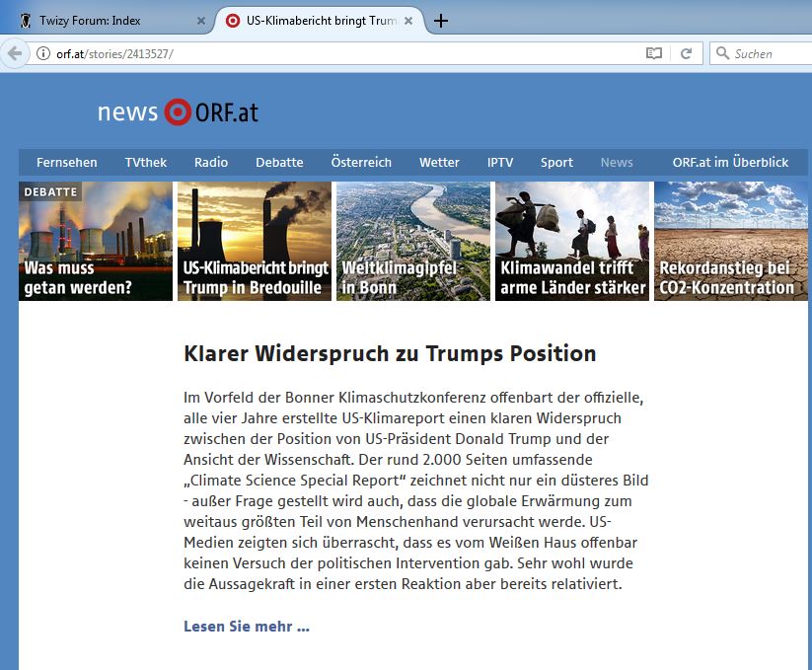Screen dimensions: 812x670
Task: Click the site information icon in address bar
Action: point(43,53)
